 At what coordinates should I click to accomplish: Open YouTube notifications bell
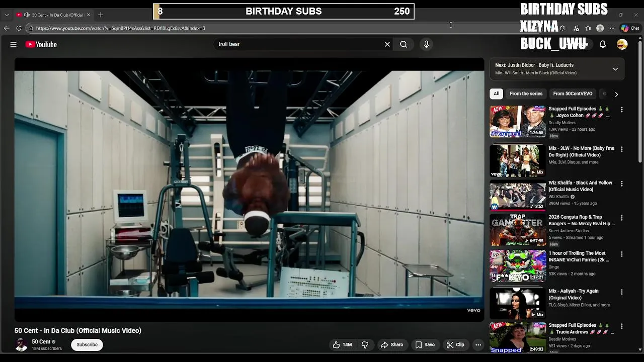603,44
